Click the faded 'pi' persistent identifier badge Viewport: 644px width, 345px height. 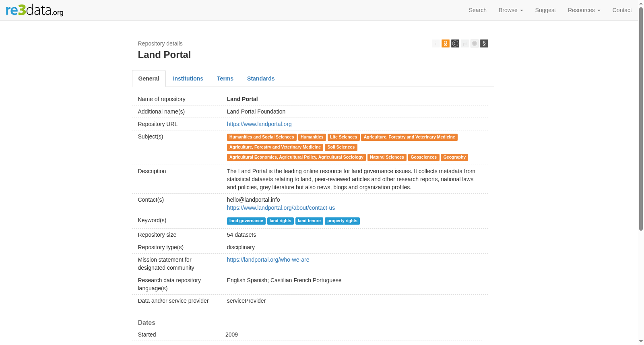464,43
